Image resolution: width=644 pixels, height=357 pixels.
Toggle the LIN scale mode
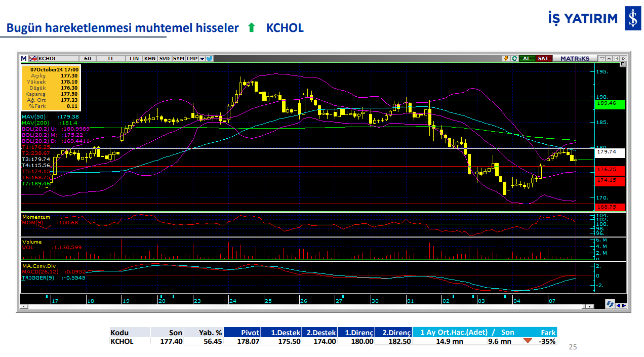pos(134,59)
